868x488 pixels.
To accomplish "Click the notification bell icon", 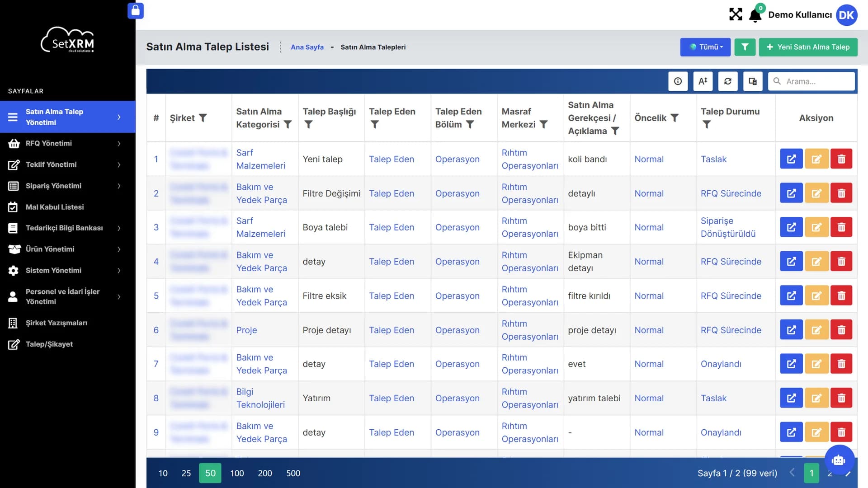I will tap(755, 15).
